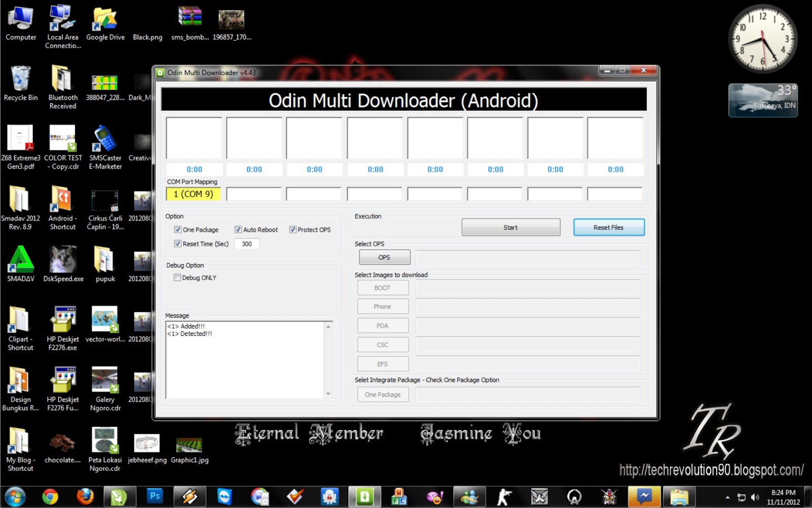Select DskSpeed.exe on the desktop
The image size is (812, 508).
[63, 264]
